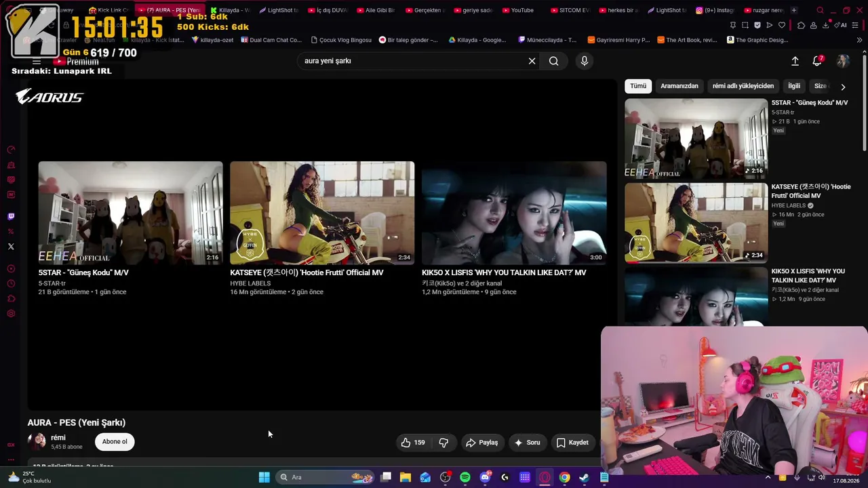
Task: Open Steam from the taskbar
Action: pos(584,477)
